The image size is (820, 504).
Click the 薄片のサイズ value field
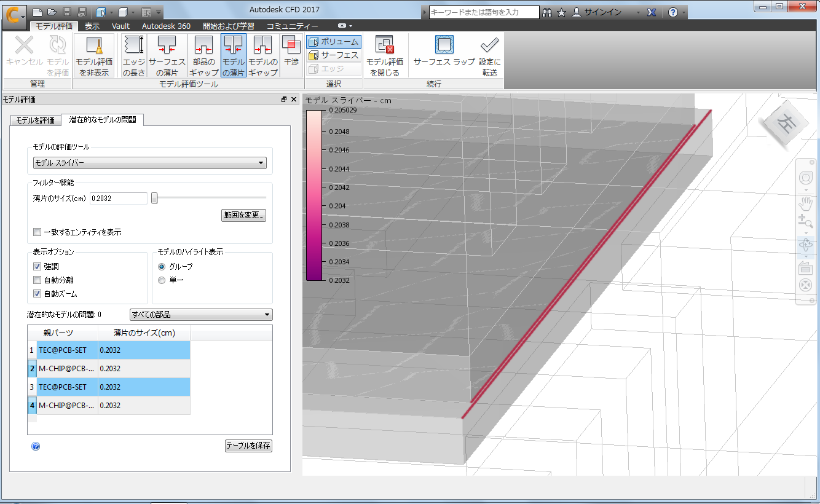(119, 198)
